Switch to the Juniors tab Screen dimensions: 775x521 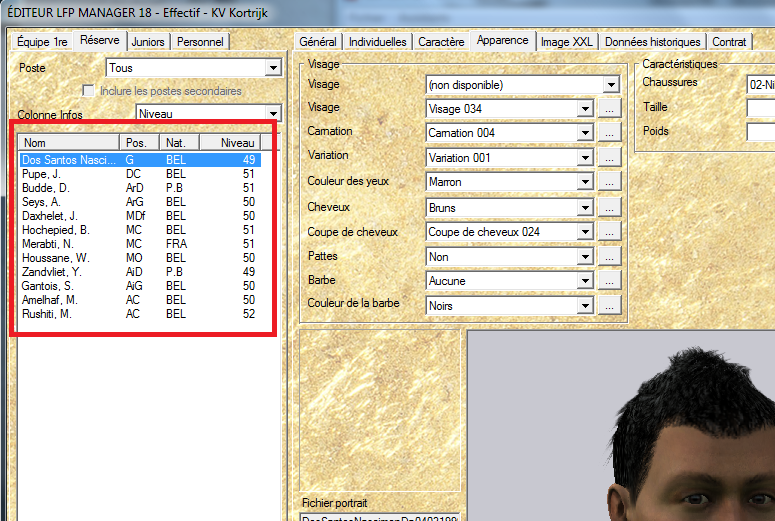(148, 42)
